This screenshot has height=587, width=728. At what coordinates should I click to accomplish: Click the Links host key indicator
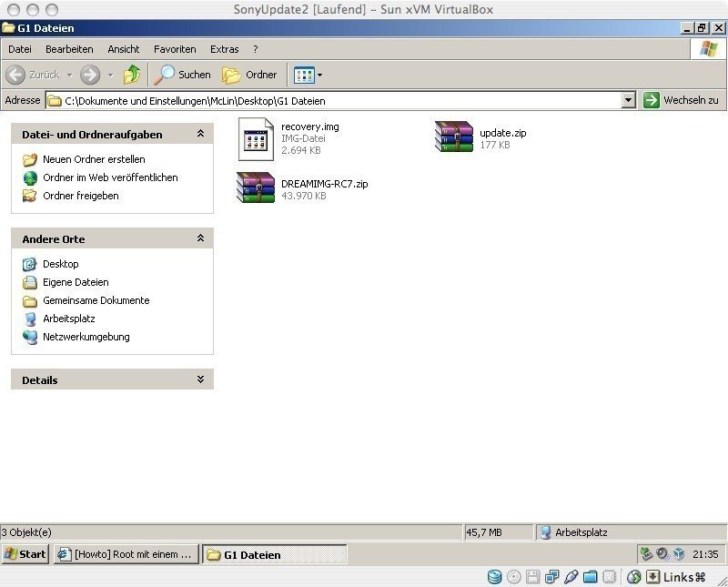tap(684, 577)
